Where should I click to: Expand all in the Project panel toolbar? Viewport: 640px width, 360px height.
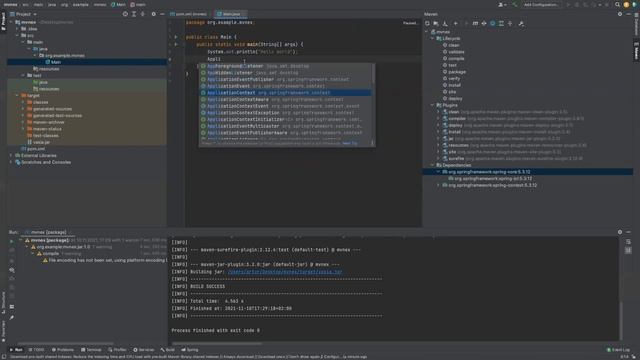click(x=134, y=14)
